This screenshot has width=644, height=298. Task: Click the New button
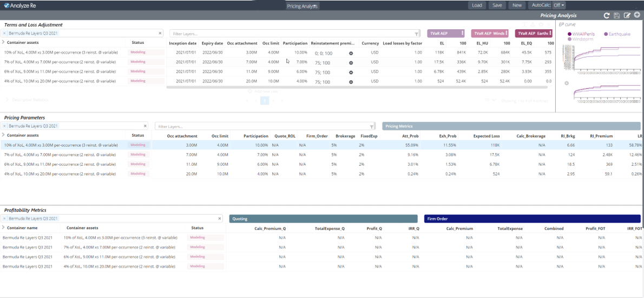click(517, 5)
